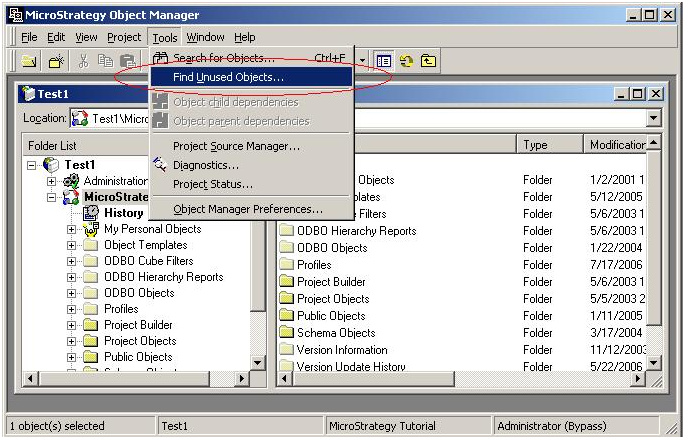Expand the Administration tree node
685x439 pixels.
(52, 181)
